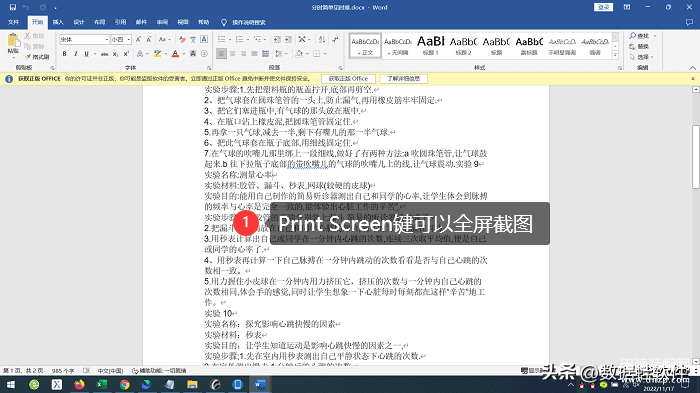Toggle Underline formatting

point(86,54)
